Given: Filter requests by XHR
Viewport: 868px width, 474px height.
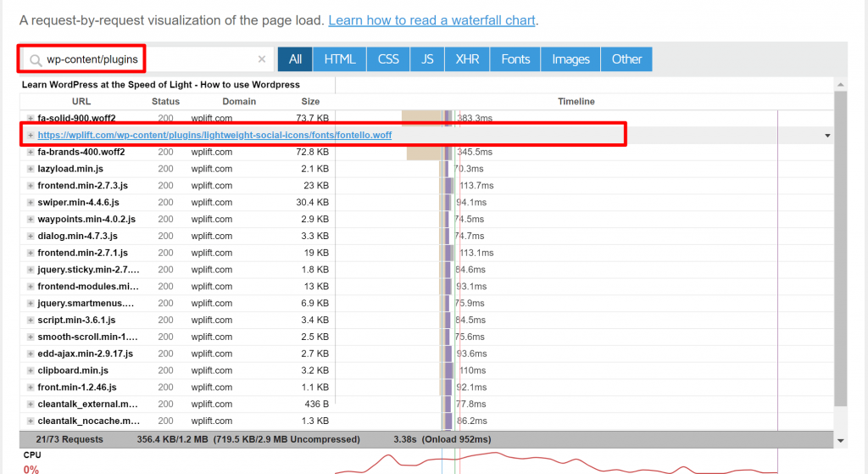Looking at the screenshot, I should [467, 59].
